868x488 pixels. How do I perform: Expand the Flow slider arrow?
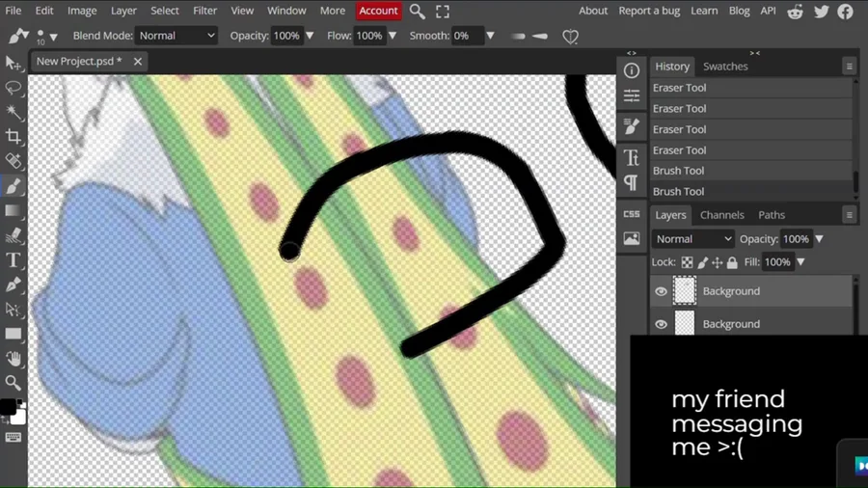(x=393, y=36)
